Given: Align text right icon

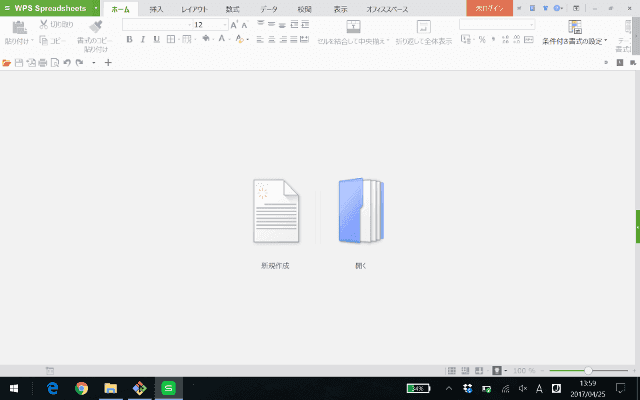Looking at the screenshot, I should point(282,39).
